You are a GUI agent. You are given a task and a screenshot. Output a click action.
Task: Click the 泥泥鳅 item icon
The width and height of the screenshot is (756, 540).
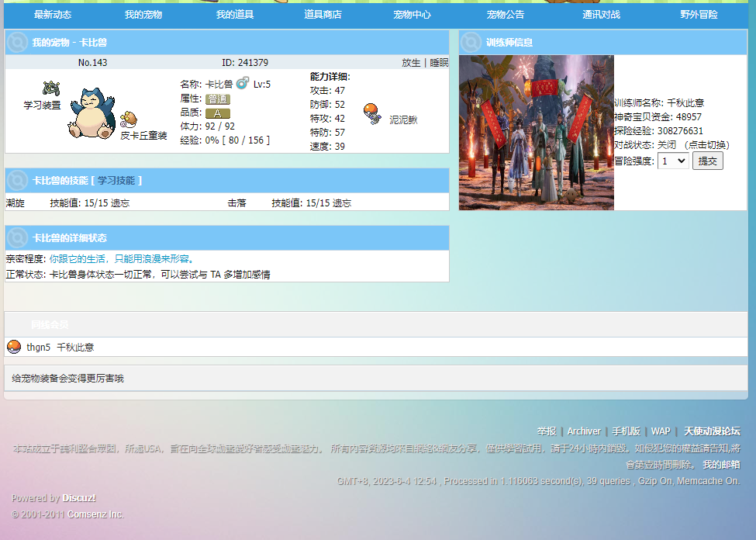[x=372, y=113]
